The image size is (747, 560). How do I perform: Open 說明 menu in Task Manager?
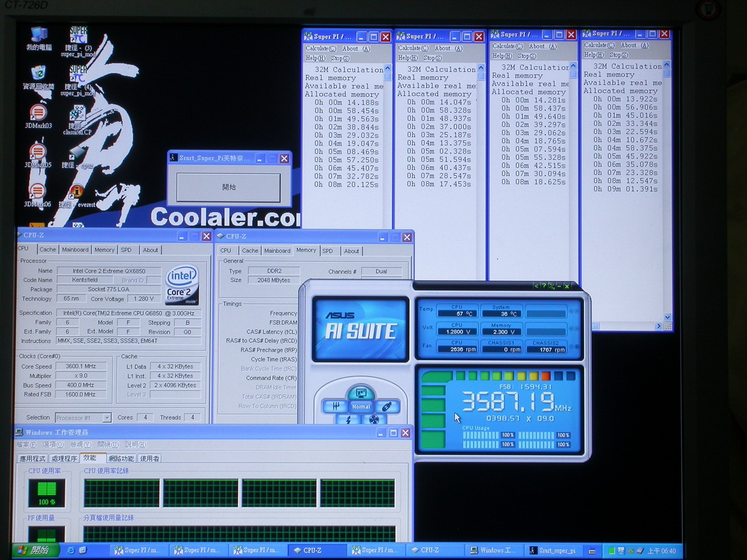coord(135,444)
